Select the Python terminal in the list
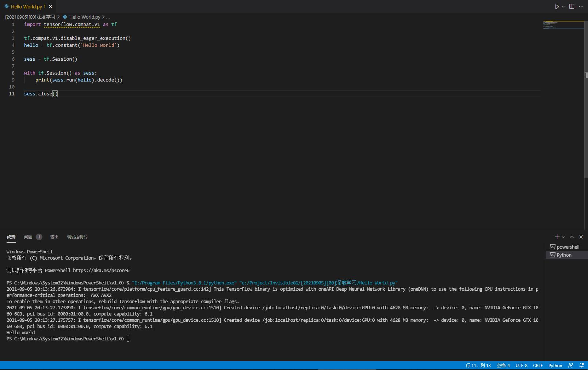The height and width of the screenshot is (370, 588). 567,255
